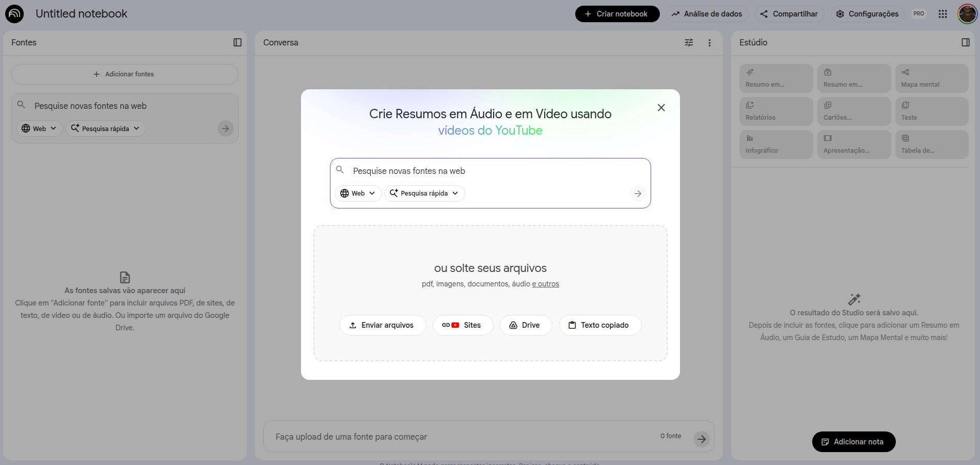The height and width of the screenshot is (465, 980).
Task: Open the Relatórios tool in Estúdio
Action: 776,111
